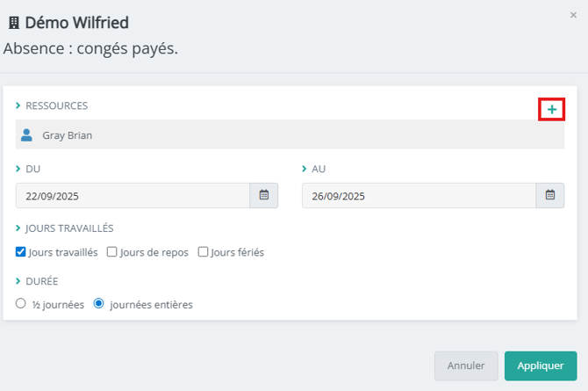This screenshot has height=391, width=588.
Task: Select the ½ journées radio option
Action: click(x=21, y=304)
